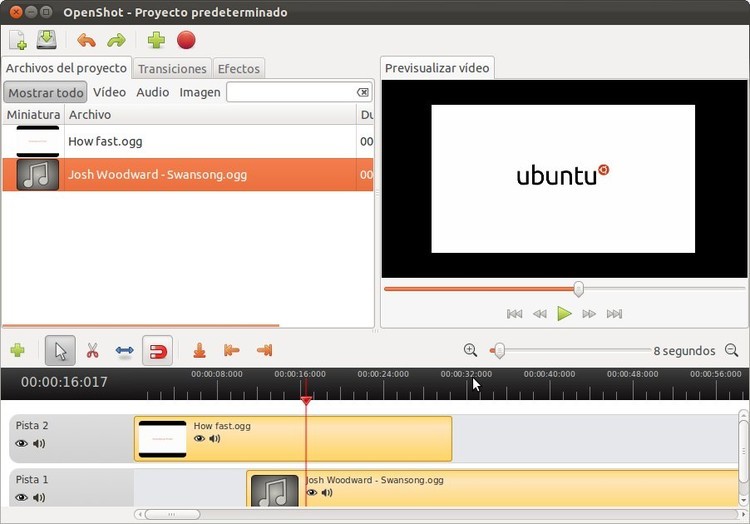Jump to the next marker
The height and width of the screenshot is (524, 750).
pos(265,350)
